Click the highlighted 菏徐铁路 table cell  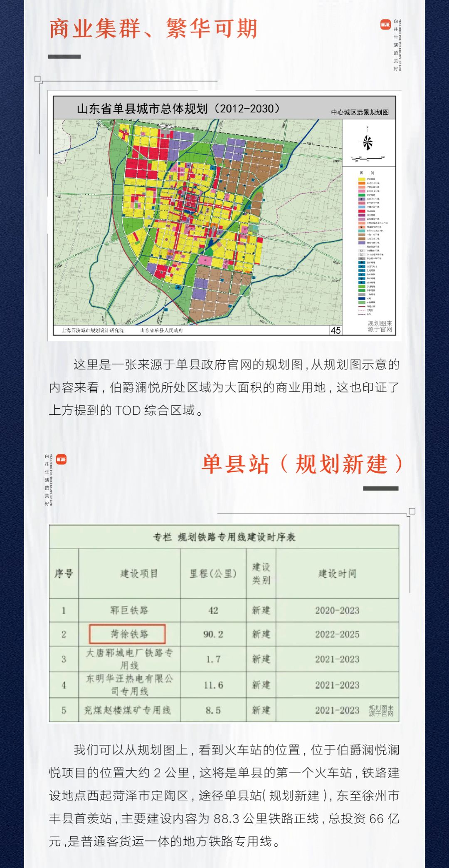click(x=128, y=634)
